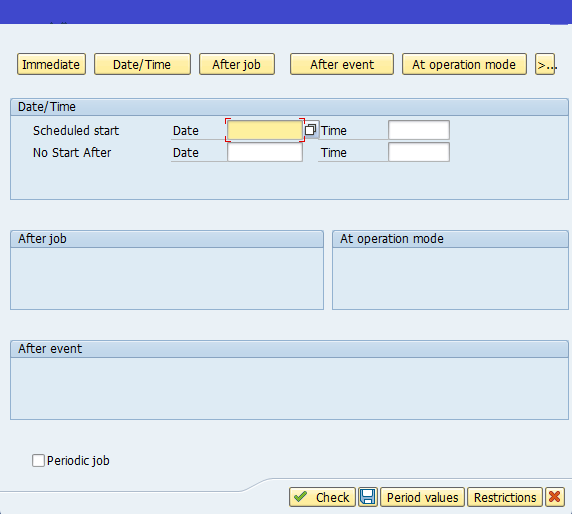The width and height of the screenshot is (572, 514).
Task: Click the No Start After Date field
Action: point(265,152)
